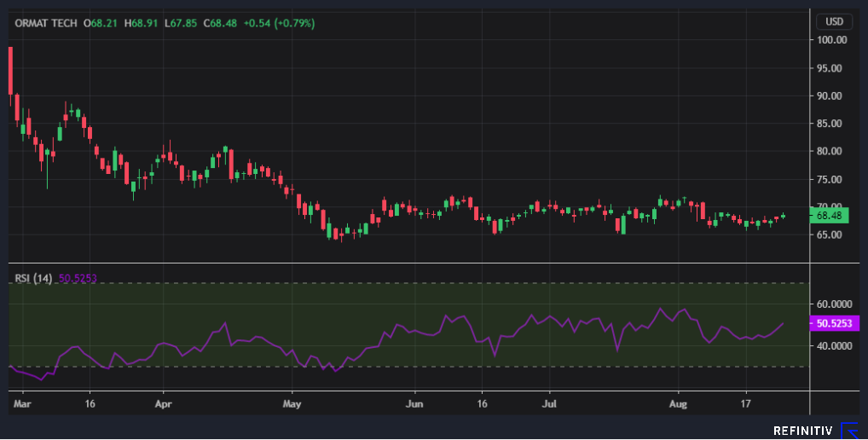868x440 pixels.
Task: Click the 40.0000 RSI axis label
Action: pos(835,346)
